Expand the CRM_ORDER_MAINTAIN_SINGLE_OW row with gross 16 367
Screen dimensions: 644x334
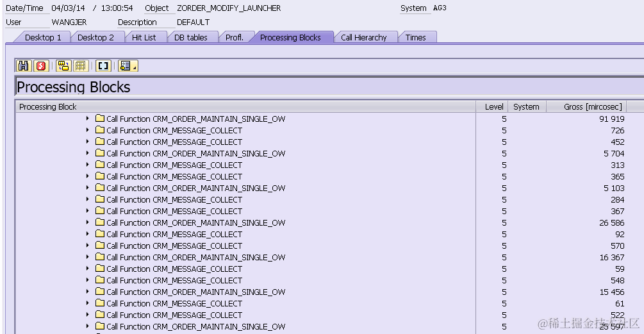click(87, 257)
